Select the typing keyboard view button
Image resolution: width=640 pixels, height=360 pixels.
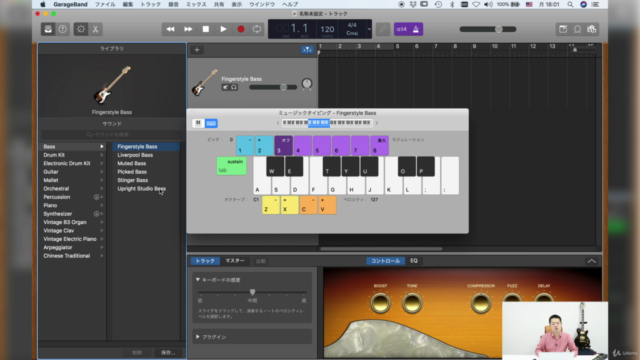point(211,123)
